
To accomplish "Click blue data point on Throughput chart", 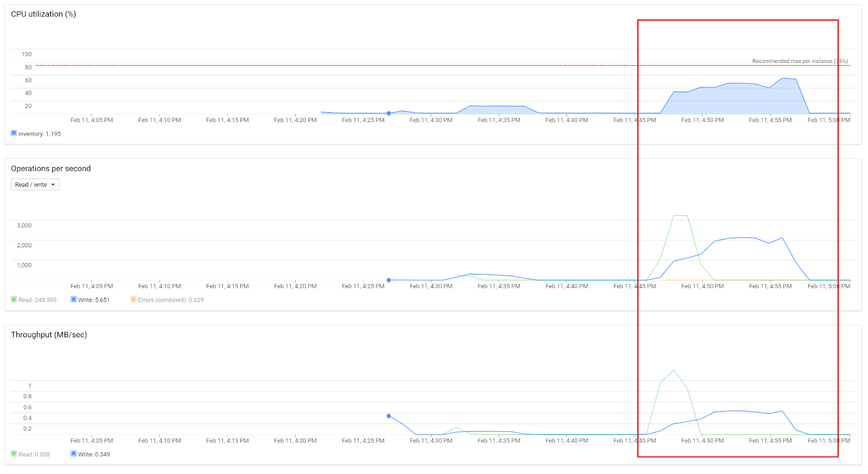I will pos(389,416).
